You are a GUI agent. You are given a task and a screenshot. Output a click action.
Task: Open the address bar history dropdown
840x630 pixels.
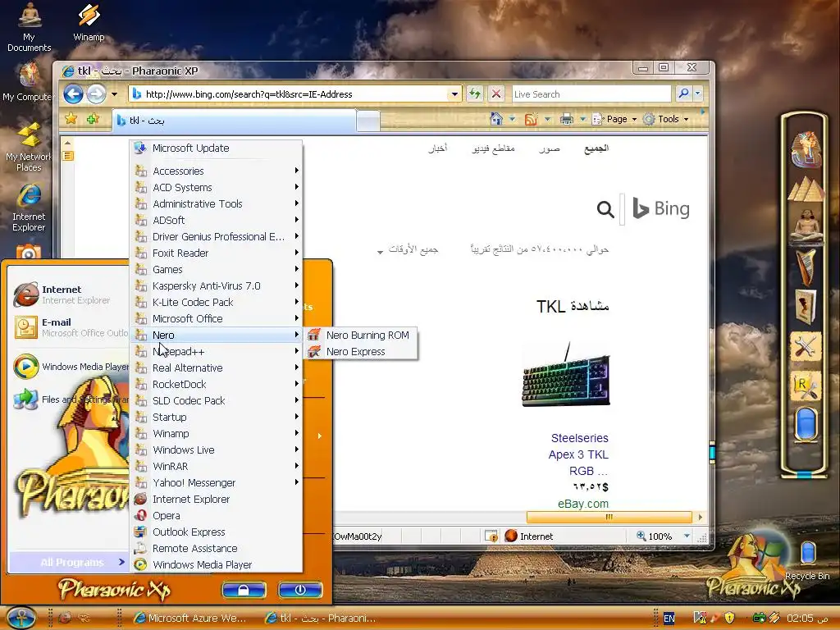[x=454, y=94]
